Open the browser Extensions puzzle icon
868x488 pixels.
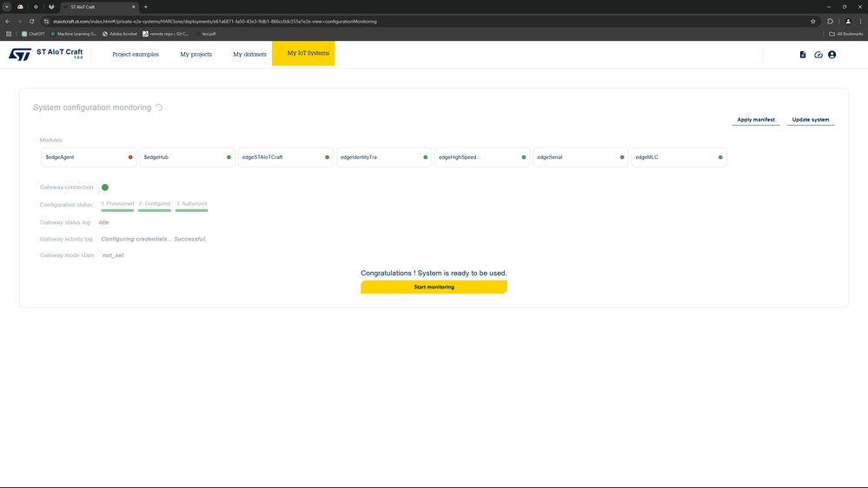click(x=830, y=22)
